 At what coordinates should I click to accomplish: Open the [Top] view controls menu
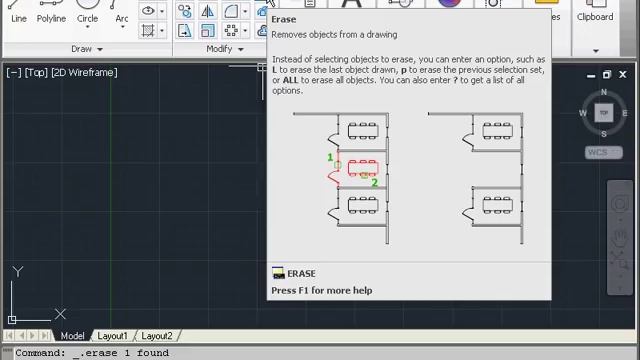(x=36, y=73)
